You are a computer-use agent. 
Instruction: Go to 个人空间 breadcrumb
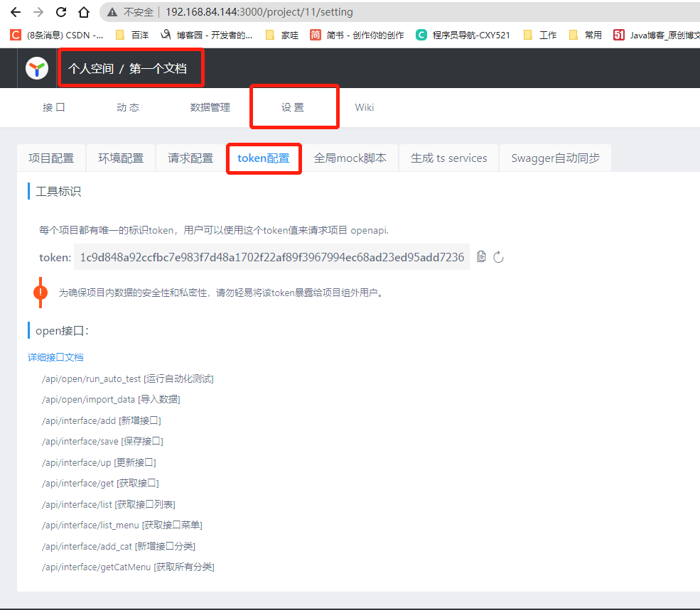(91, 68)
